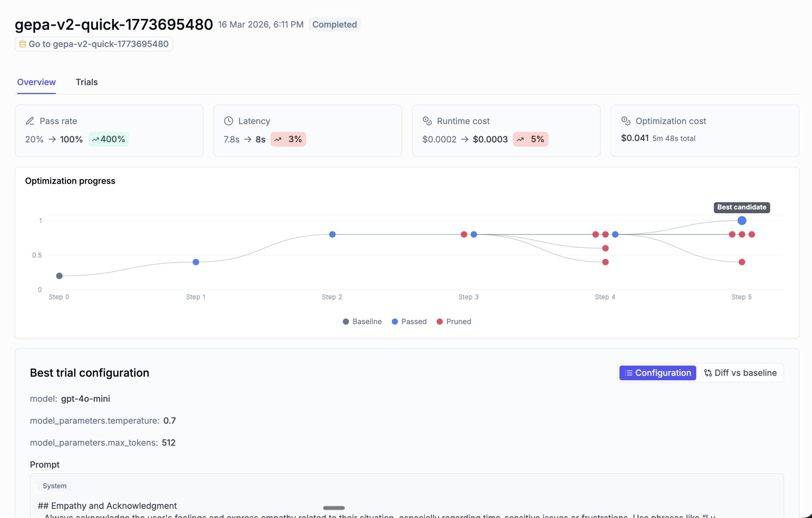The height and width of the screenshot is (518, 812).
Task: Toggle the Baseline legend entry
Action: [x=362, y=321]
